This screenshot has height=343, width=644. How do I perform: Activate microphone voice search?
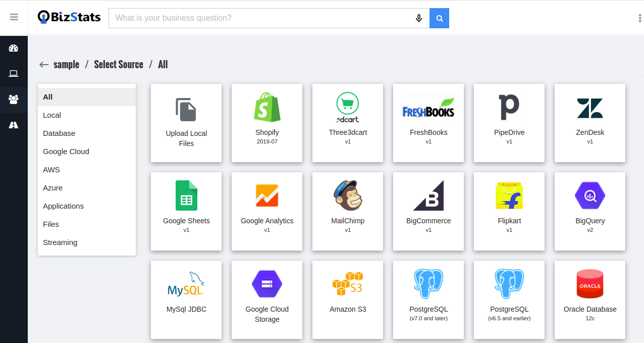419,18
